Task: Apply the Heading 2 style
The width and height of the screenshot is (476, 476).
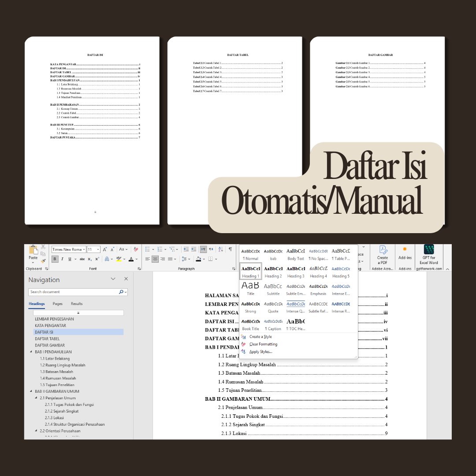Action: [x=273, y=272]
